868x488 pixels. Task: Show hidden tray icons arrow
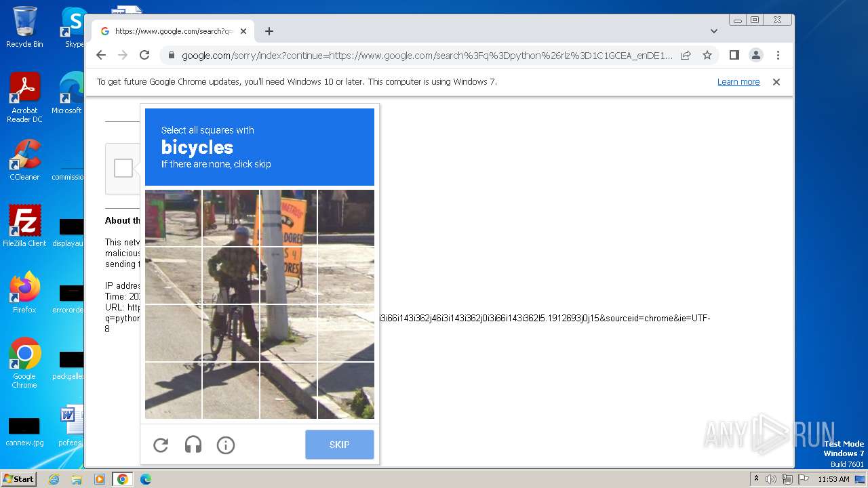pyautogui.click(x=757, y=479)
